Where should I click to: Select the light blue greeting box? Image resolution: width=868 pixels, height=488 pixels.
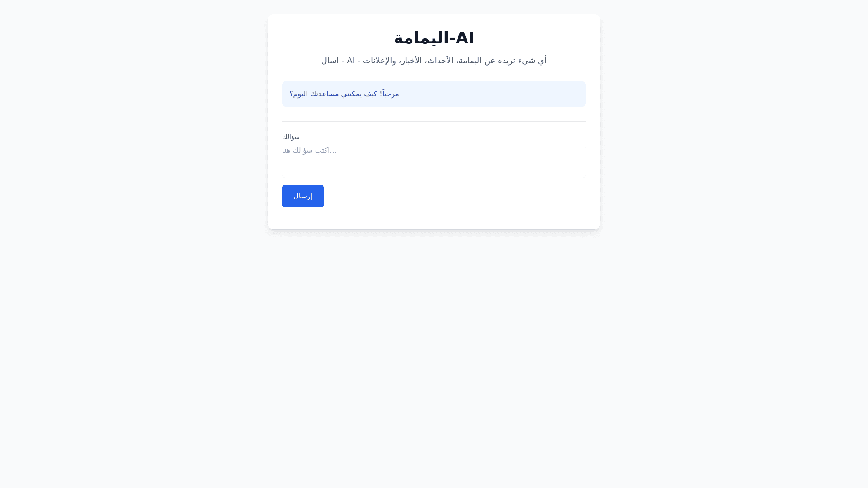[x=497, y=94]
